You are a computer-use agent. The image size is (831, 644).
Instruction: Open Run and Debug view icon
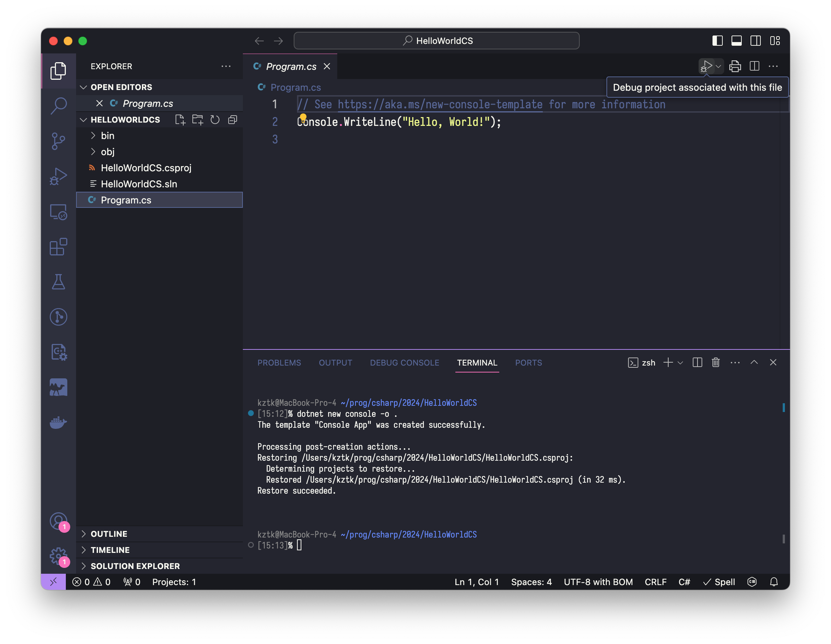(58, 176)
